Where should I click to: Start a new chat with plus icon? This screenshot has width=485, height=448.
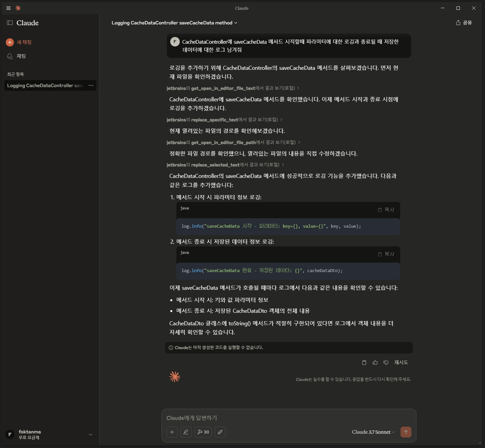pos(10,42)
